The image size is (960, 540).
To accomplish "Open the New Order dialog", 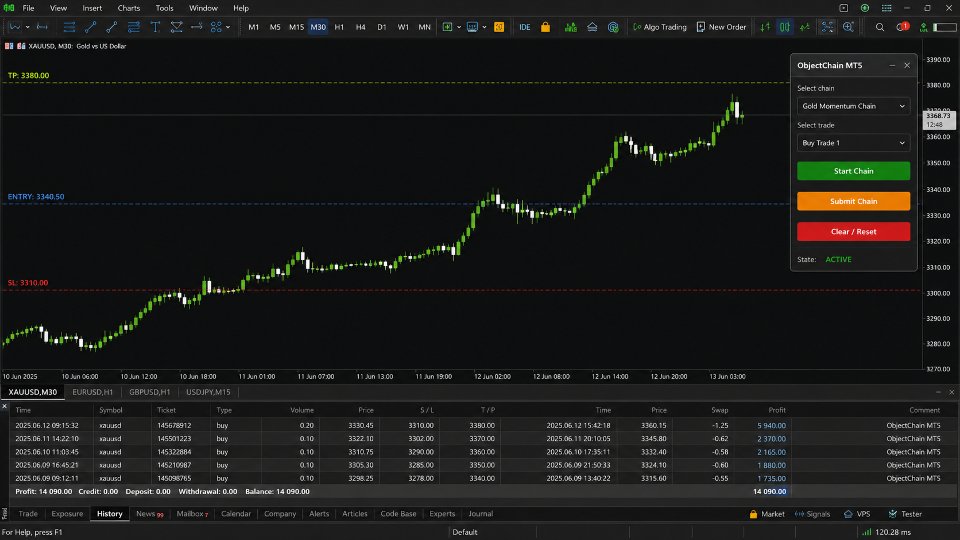I will click(x=721, y=27).
